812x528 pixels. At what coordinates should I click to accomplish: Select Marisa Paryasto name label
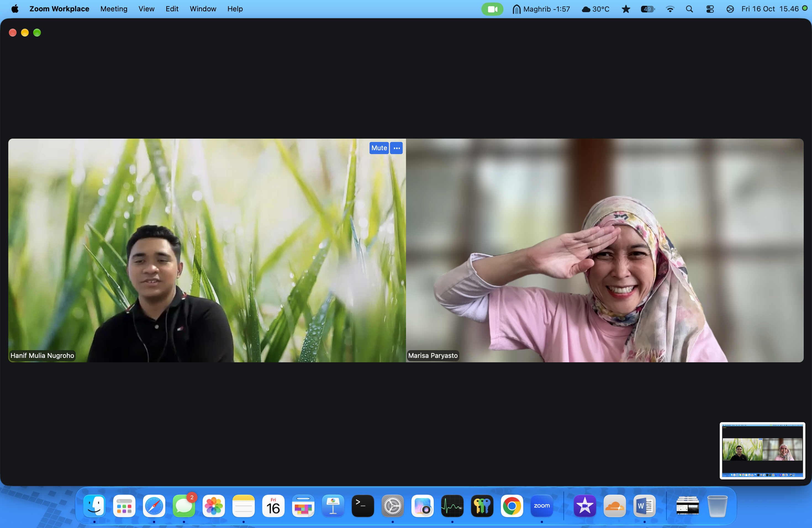pos(433,355)
